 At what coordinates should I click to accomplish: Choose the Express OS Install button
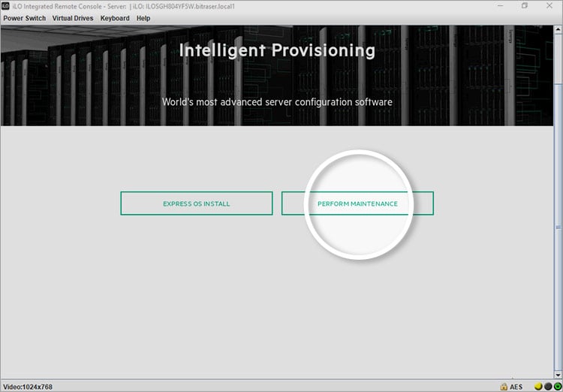click(197, 204)
